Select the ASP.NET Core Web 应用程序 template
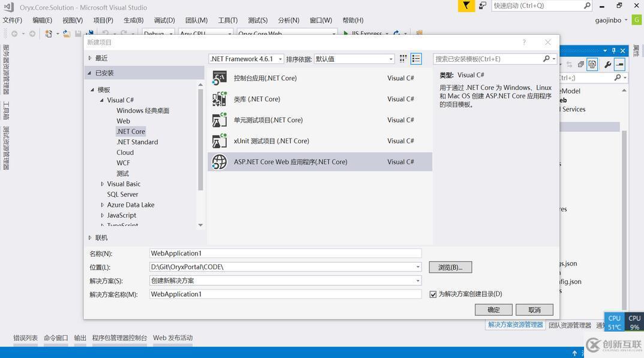Screen dimensions: 644x358 (x=291, y=161)
